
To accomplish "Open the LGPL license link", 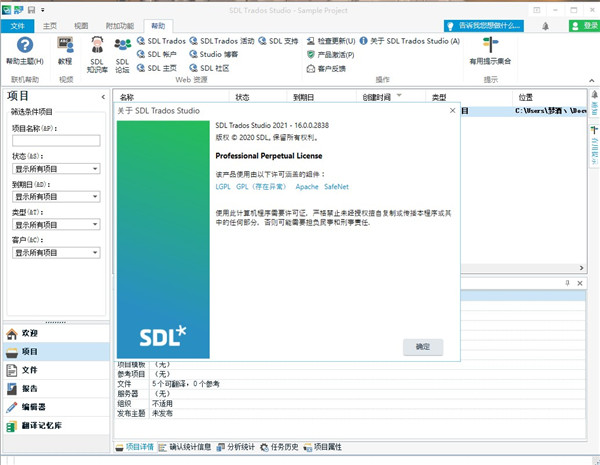I will click(x=223, y=186).
